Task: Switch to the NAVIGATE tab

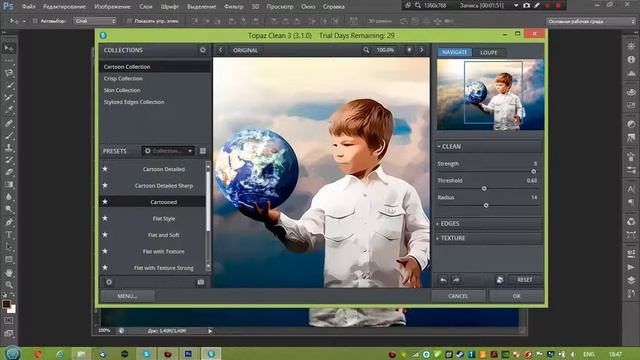Action: click(x=455, y=52)
